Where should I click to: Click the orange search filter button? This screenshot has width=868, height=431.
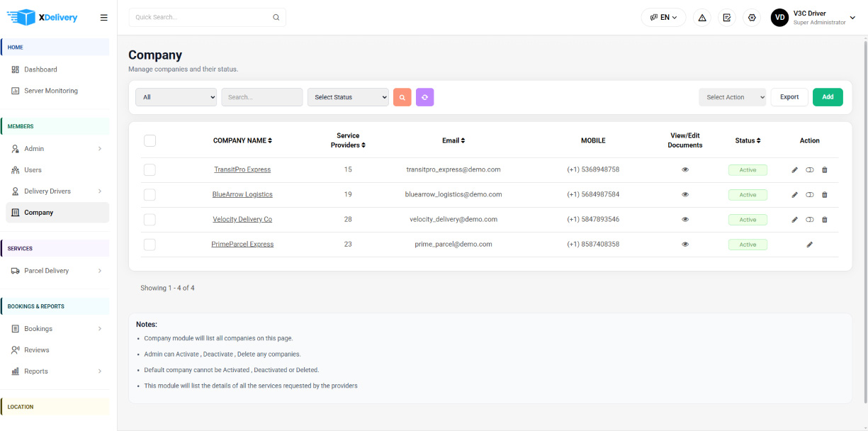click(x=402, y=97)
